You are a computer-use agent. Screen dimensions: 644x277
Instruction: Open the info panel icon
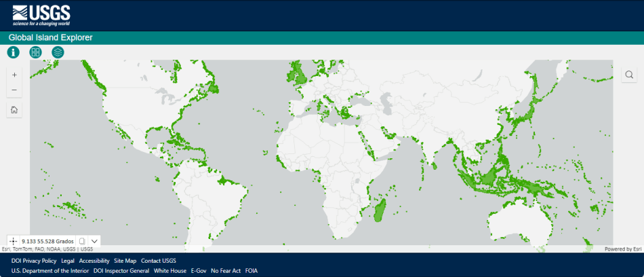tap(14, 52)
